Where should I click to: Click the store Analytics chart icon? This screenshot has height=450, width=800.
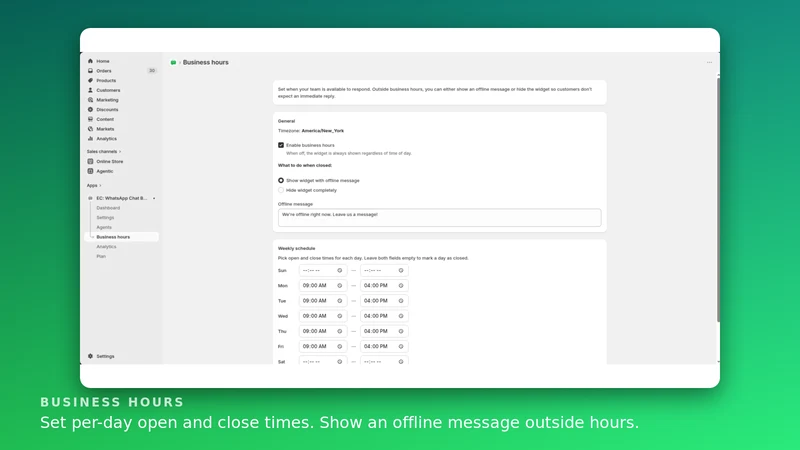coord(90,139)
